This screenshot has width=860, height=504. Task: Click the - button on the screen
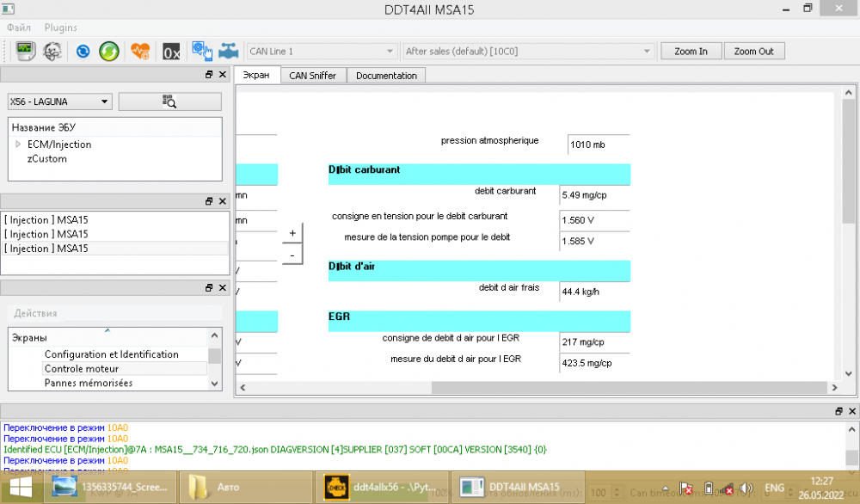pos(292,255)
